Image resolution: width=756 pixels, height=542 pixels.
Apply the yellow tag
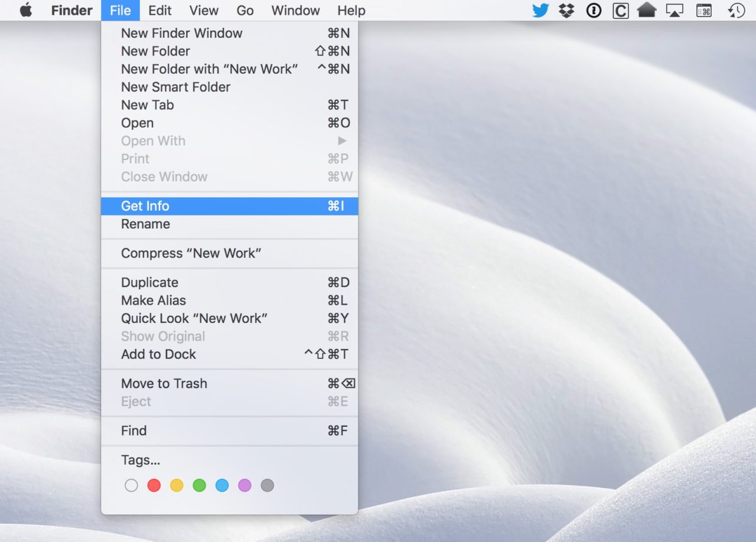[x=177, y=485]
